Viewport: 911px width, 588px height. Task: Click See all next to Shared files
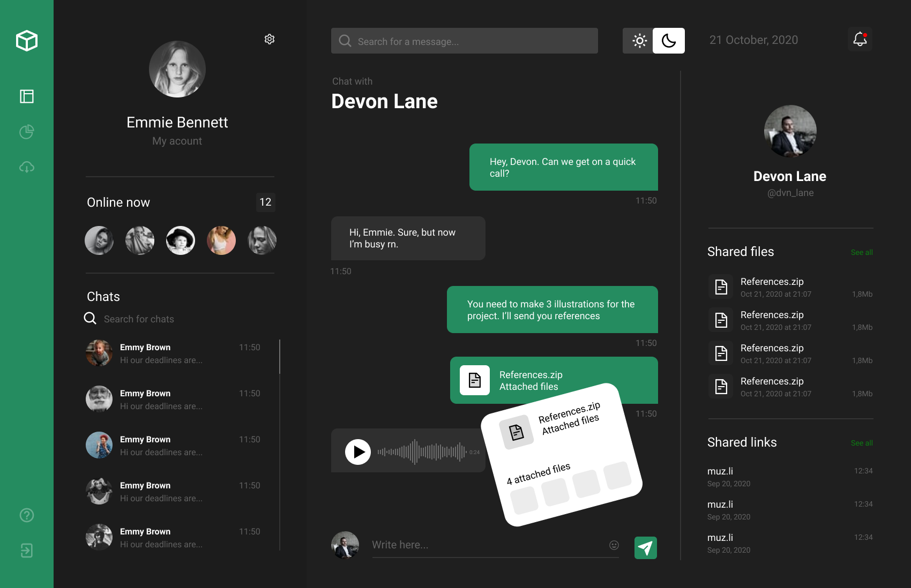[861, 253]
